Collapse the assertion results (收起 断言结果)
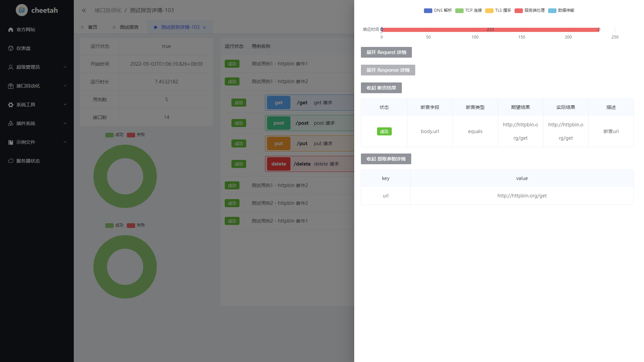 (381, 88)
